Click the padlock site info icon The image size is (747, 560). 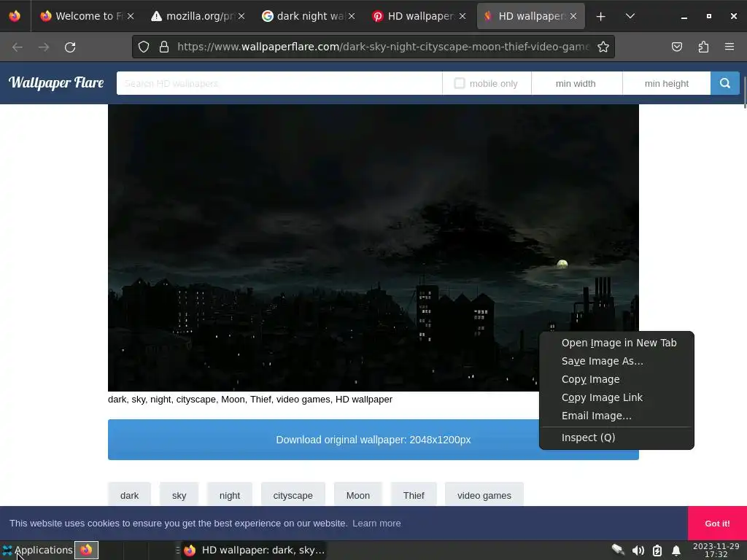[164, 47]
